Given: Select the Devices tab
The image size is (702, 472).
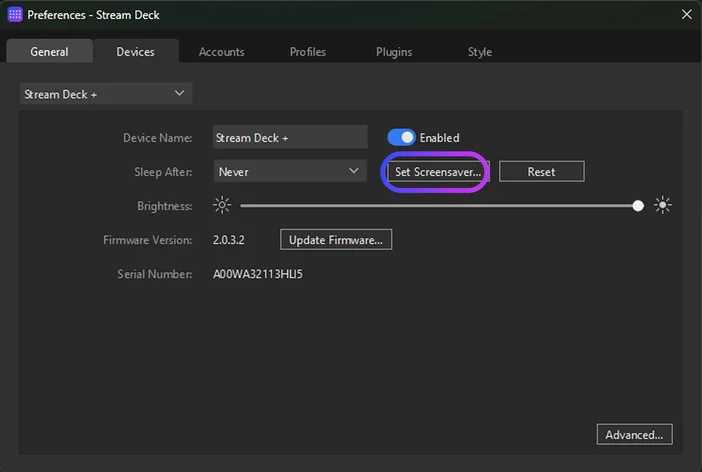Looking at the screenshot, I should point(136,51).
